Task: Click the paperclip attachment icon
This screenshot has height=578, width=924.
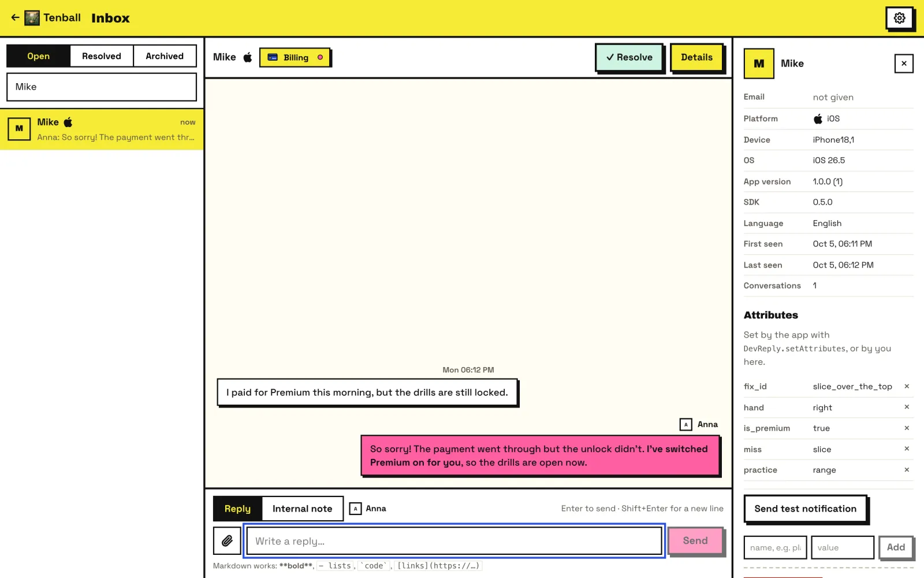Action: click(227, 541)
